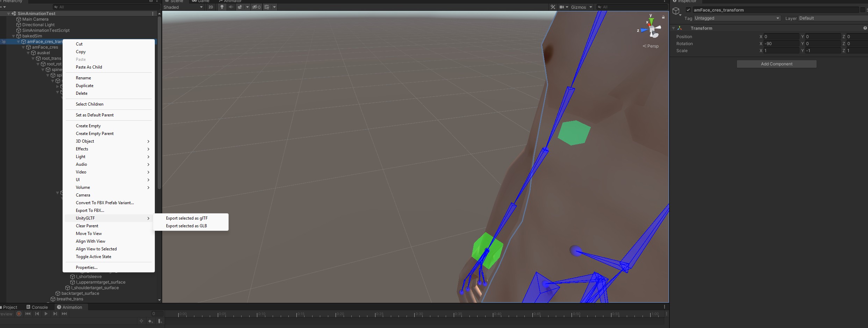Open the Untagged tag dropdown in Inspector
Screen dimensions: 868x328
(x=737, y=18)
